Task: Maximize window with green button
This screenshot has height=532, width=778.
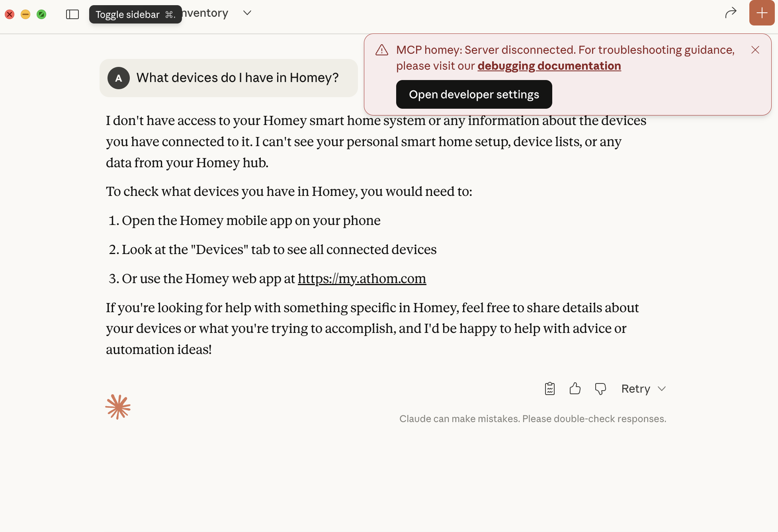Action: pos(41,14)
